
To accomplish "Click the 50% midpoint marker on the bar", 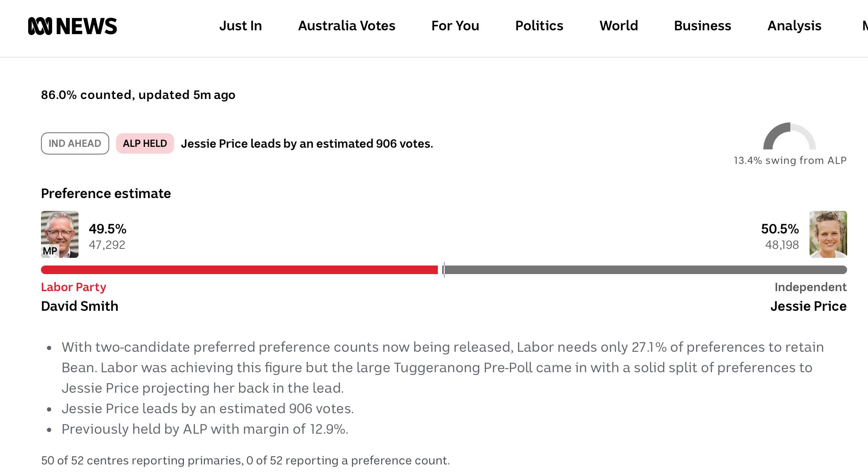I will 444,270.
